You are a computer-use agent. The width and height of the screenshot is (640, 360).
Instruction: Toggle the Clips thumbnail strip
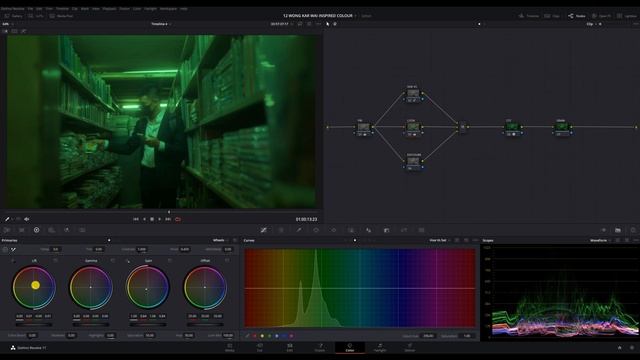click(x=551, y=16)
